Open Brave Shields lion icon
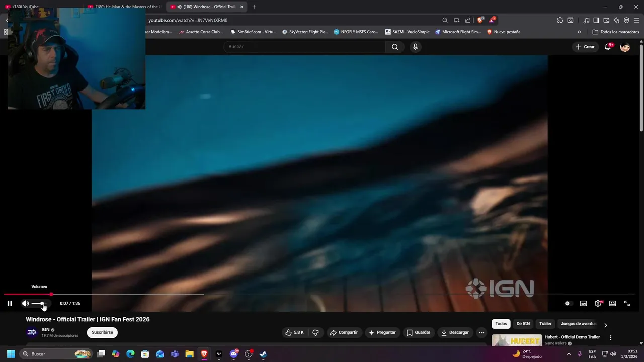 pos(480,20)
